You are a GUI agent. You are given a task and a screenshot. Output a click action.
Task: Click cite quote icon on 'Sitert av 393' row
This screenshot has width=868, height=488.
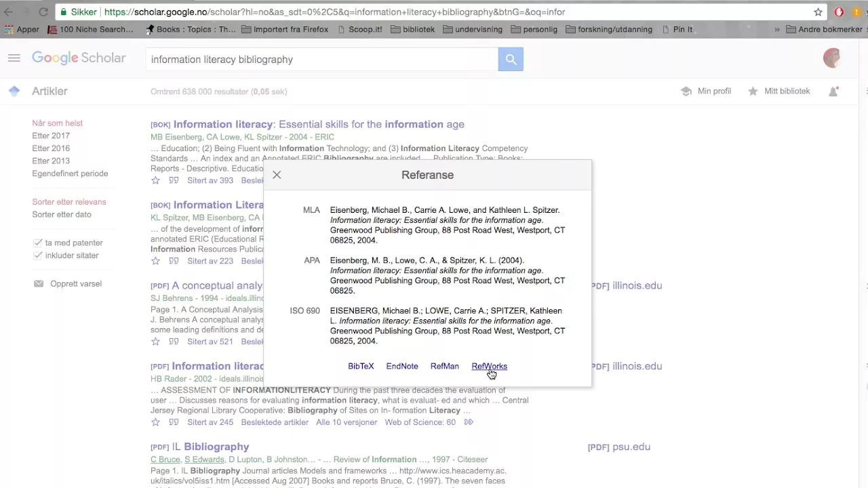point(174,180)
